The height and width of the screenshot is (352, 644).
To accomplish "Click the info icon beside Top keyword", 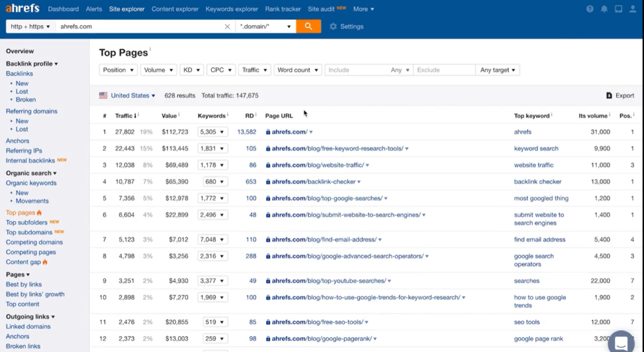I will tap(552, 115).
